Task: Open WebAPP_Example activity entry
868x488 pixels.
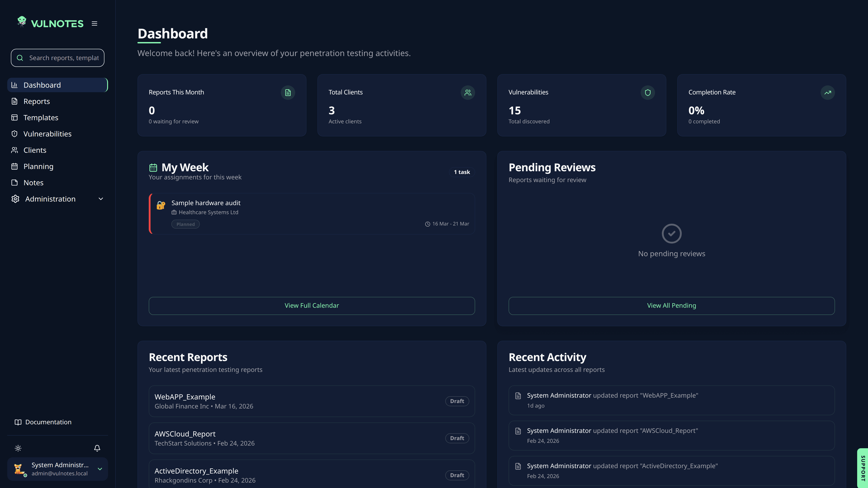Action: click(672, 400)
